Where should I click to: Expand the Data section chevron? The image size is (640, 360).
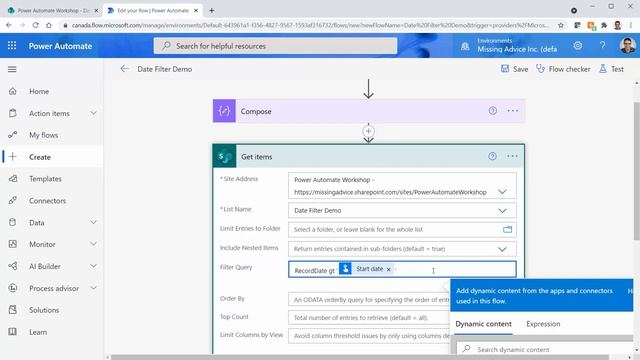[x=93, y=222]
